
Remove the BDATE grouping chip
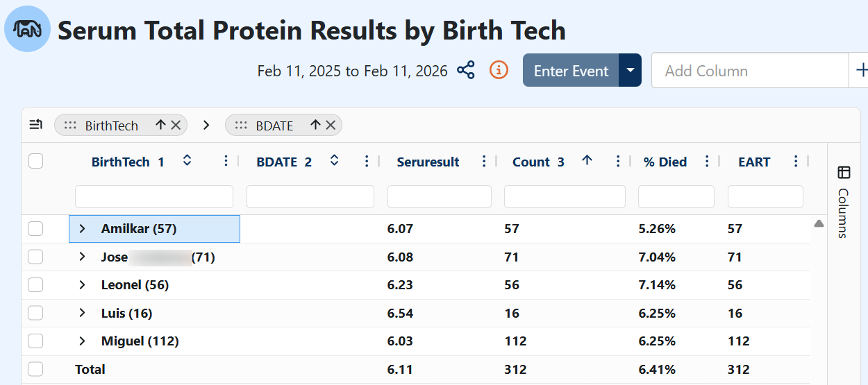tap(331, 125)
